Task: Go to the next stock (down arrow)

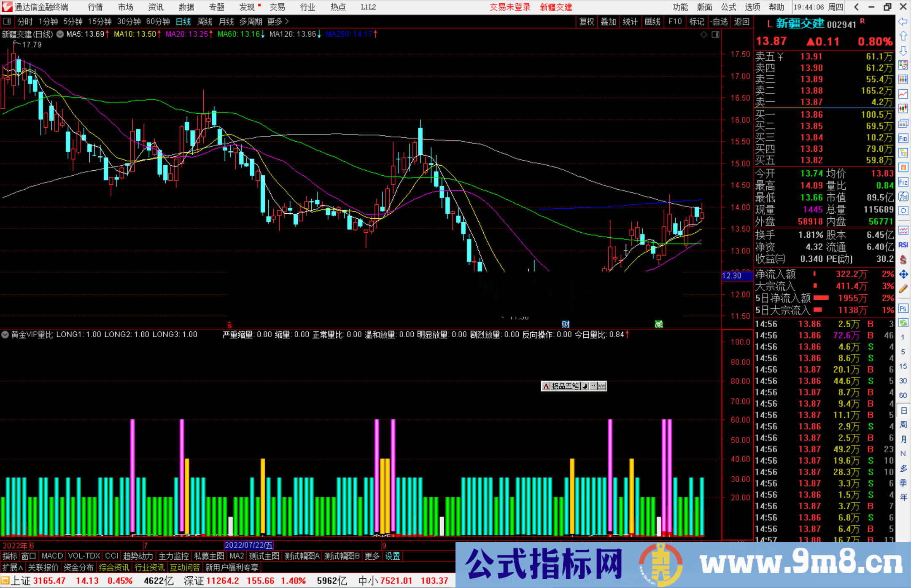Action: [x=903, y=51]
